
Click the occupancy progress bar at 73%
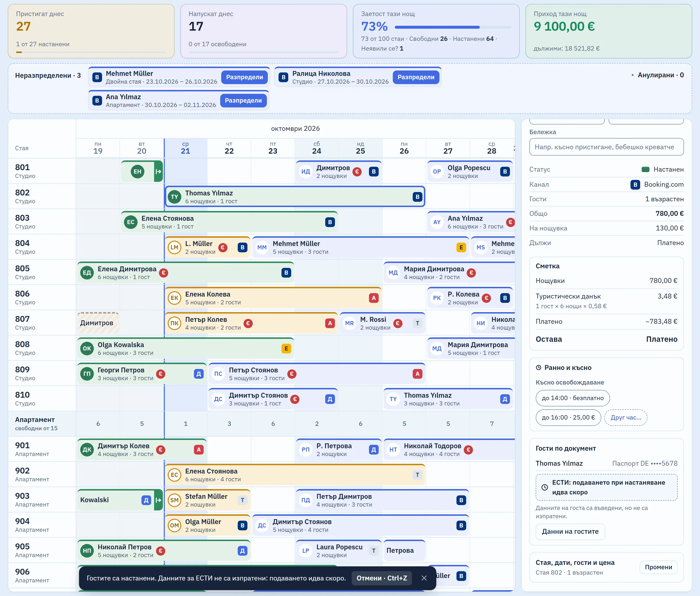pos(453,27)
